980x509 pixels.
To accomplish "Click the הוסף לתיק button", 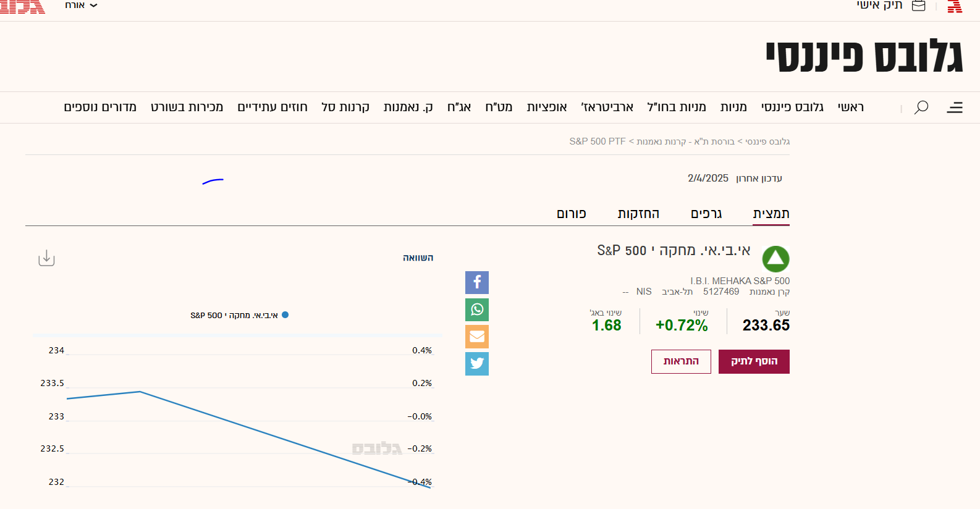I will 754,361.
